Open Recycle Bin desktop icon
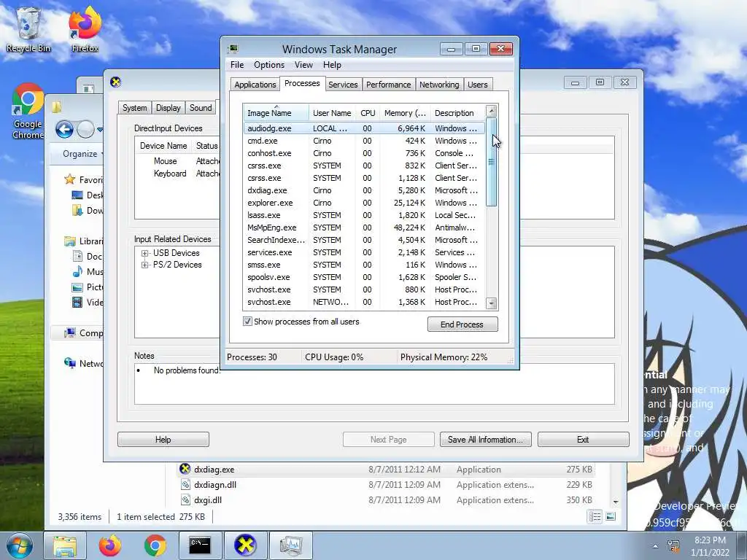Image resolution: width=747 pixels, height=560 pixels. click(x=28, y=29)
